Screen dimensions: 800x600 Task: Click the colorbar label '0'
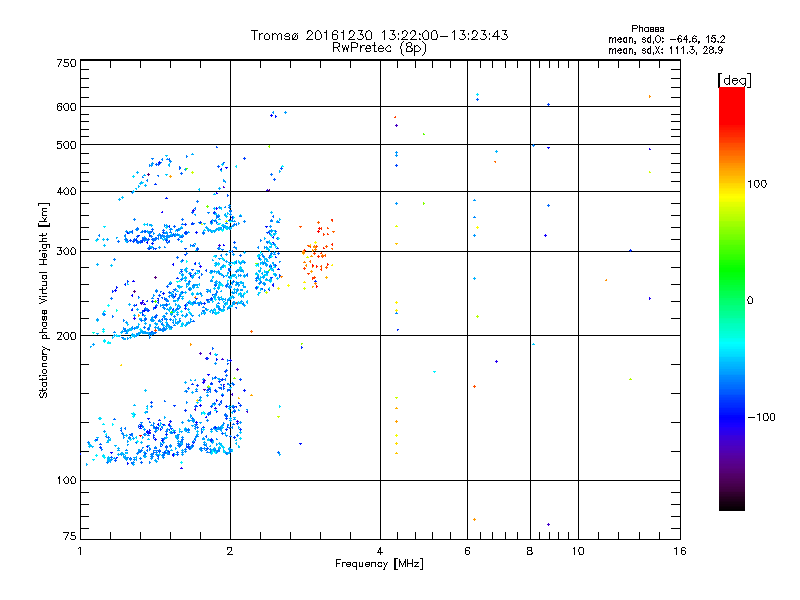pos(750,300)
